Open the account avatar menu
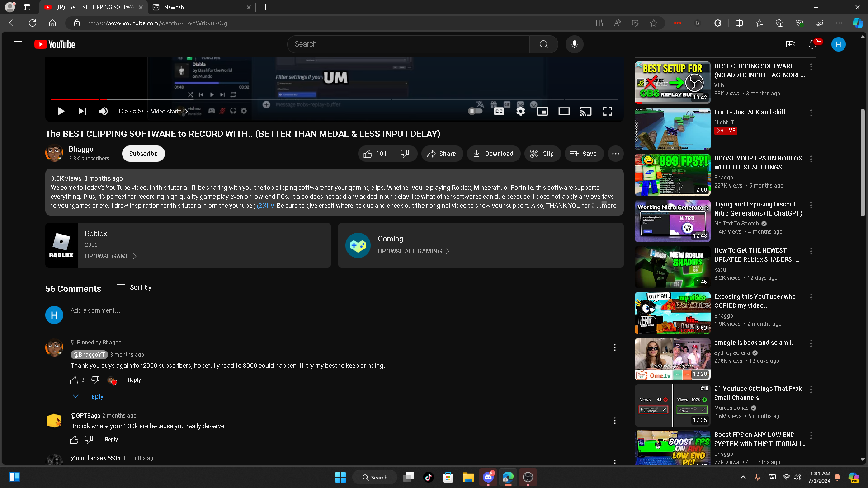This screenshot has width=868, height=488. pyautogui.click(x=838, y=44)
